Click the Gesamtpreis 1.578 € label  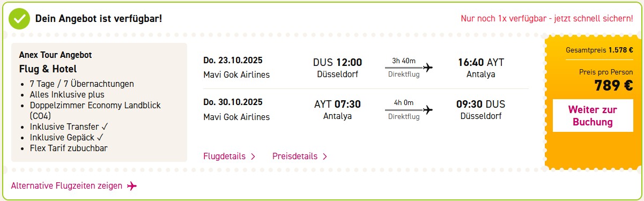click(599, 50)
